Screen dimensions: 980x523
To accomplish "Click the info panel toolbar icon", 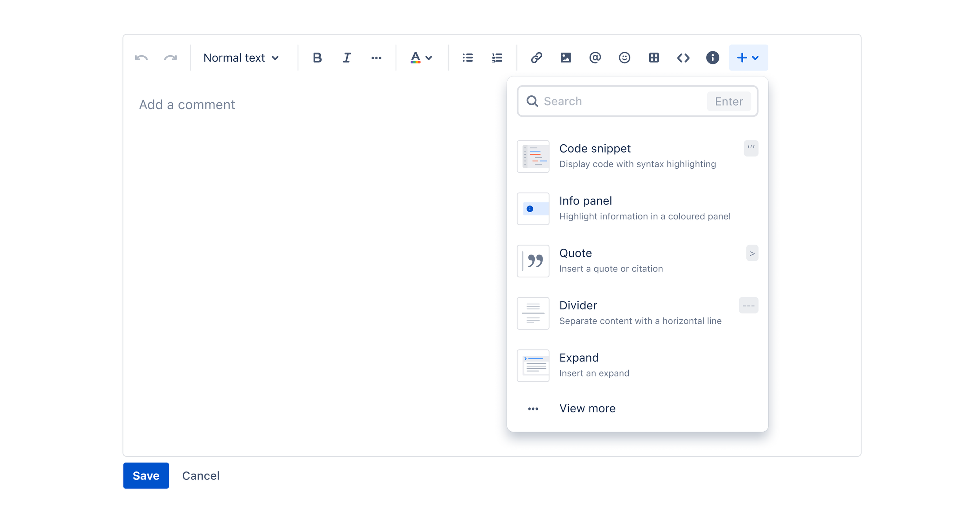I will [x=713, y=58].
